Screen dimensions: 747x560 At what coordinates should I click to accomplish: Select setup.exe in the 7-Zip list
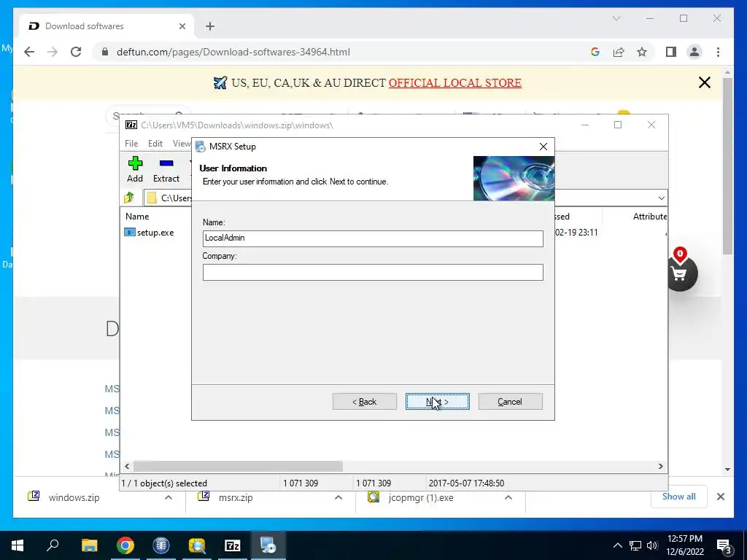(x=150, y=233)
